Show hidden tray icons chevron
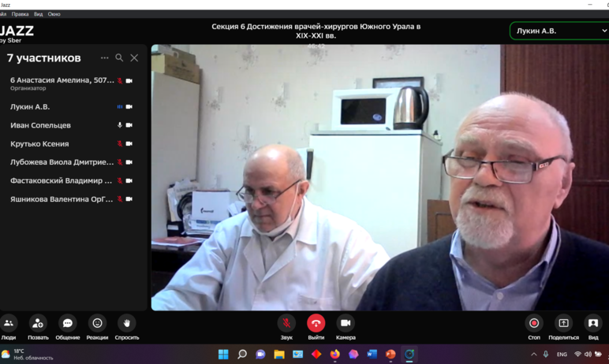This screenshot has width=609, height=364. 534,354
